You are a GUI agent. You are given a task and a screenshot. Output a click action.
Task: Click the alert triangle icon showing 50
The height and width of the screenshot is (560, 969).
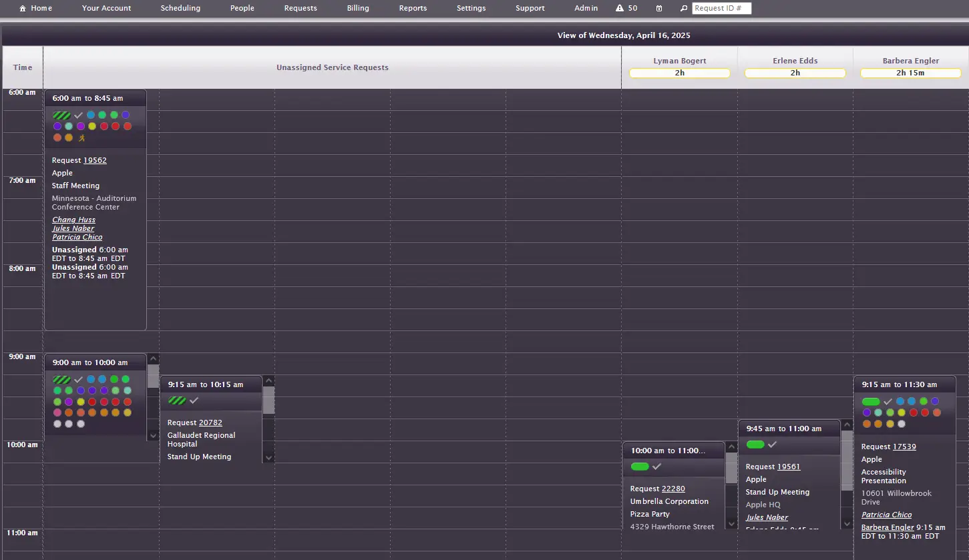coord(620,8)
